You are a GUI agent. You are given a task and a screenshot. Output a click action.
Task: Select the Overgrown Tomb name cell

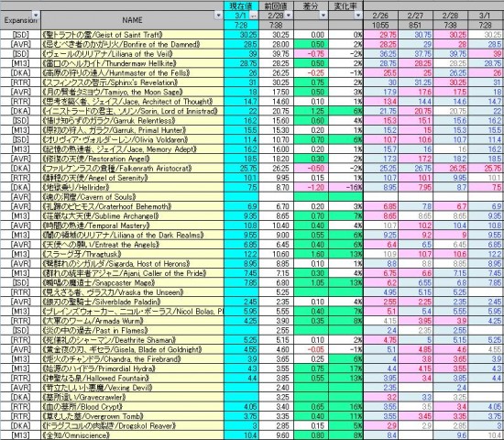pos(132,416)
